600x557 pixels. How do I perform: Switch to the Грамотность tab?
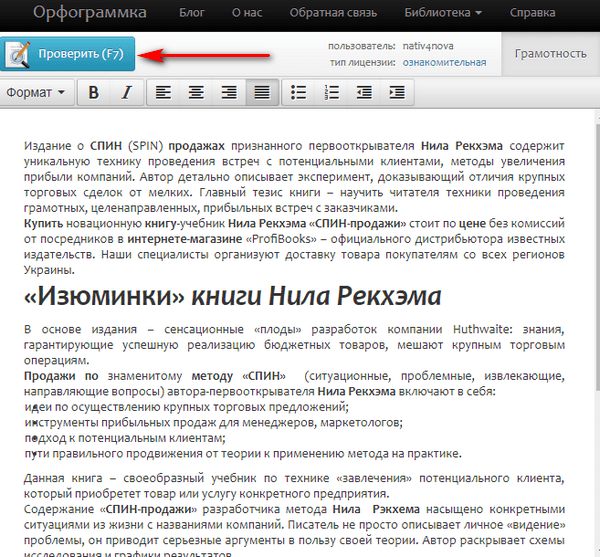coord(550,54)
